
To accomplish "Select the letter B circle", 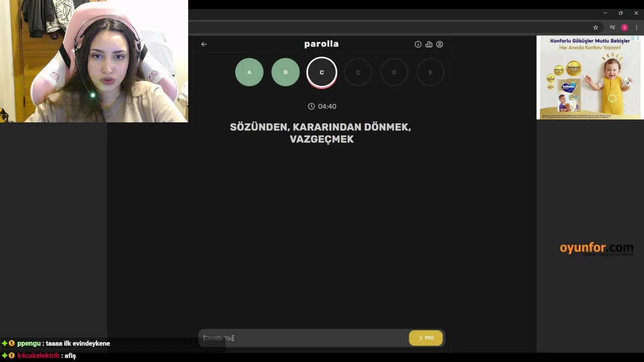I will (x=285, y=72).
